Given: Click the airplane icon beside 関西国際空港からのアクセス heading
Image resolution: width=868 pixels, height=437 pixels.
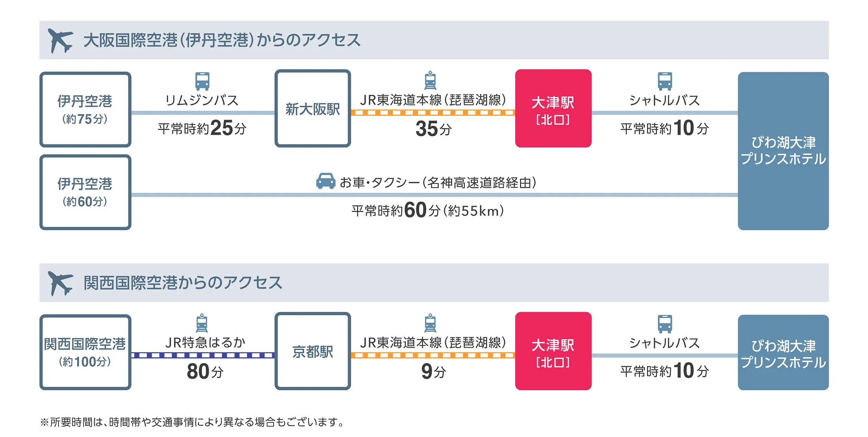Looking at the screenshot, I should [60, 283].
